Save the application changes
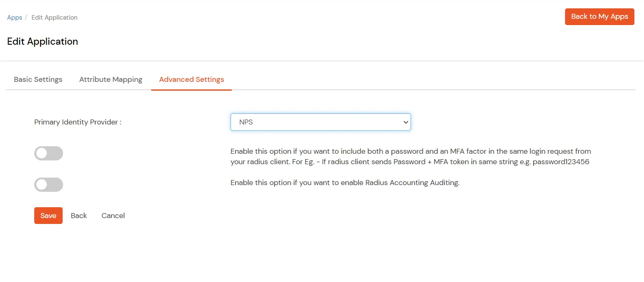Viewport: 644px width, 282px height. [x=48, y=216]
